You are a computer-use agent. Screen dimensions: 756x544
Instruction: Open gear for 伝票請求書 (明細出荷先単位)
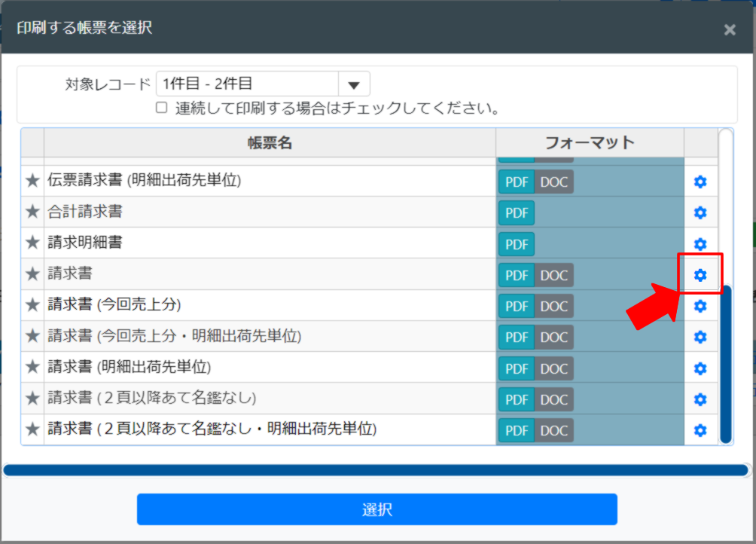(x=700, y=181)
